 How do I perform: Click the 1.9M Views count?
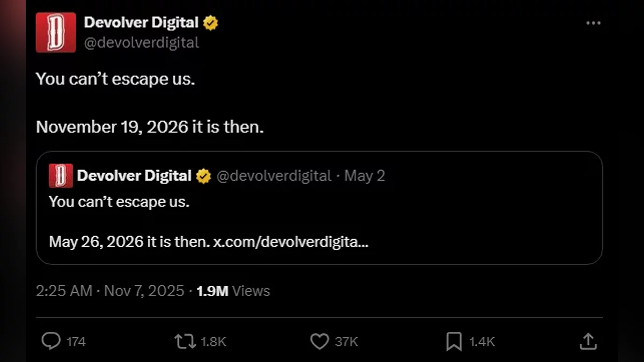[233, 291]
